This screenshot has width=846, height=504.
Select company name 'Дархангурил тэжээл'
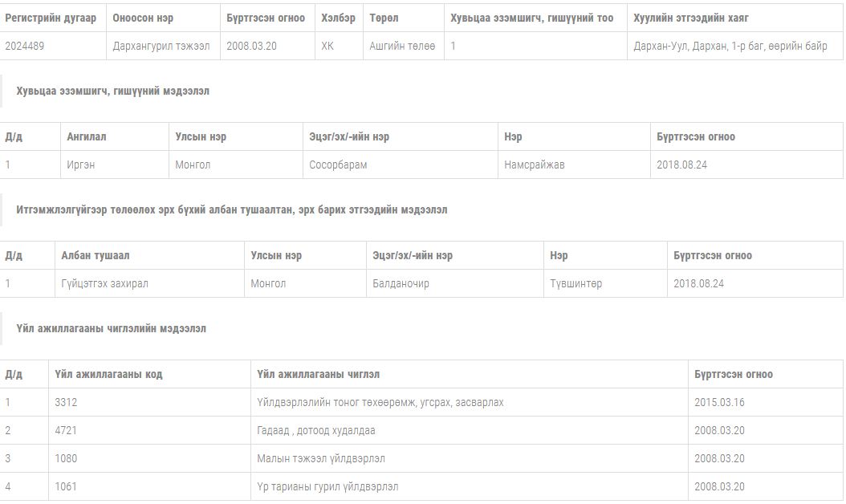pos(161,46)
